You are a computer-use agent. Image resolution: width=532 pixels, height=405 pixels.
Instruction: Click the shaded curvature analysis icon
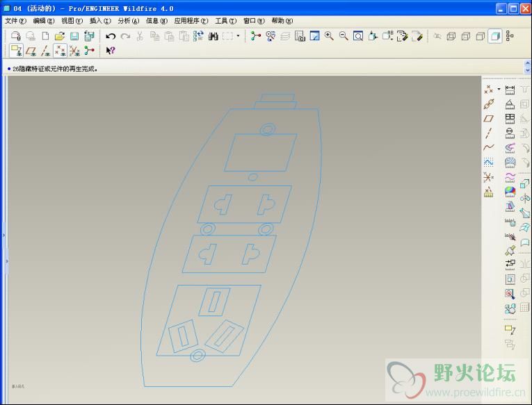coord(510,192)
